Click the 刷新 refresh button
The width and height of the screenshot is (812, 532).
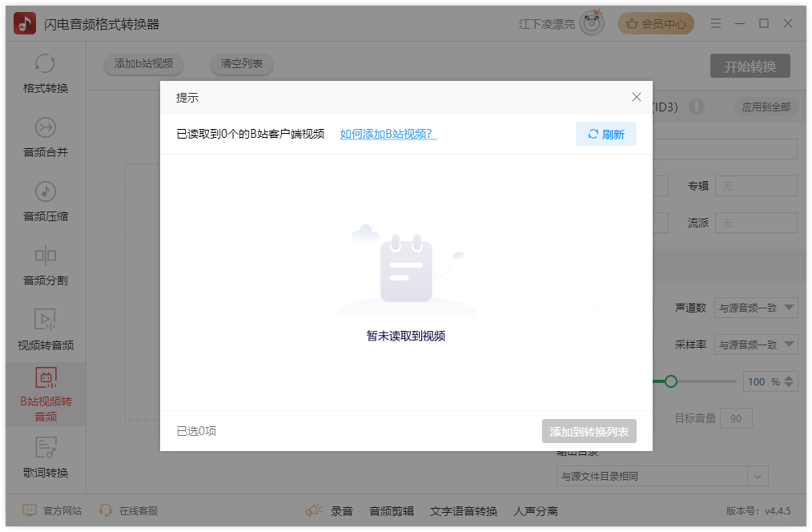(x=606, y=134)
